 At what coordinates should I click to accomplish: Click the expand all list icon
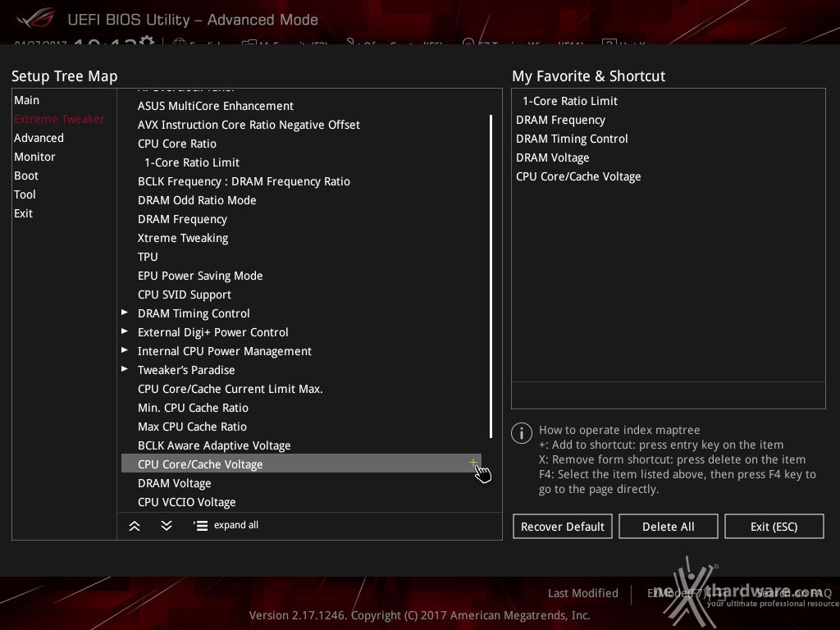(x=200, y=526)
